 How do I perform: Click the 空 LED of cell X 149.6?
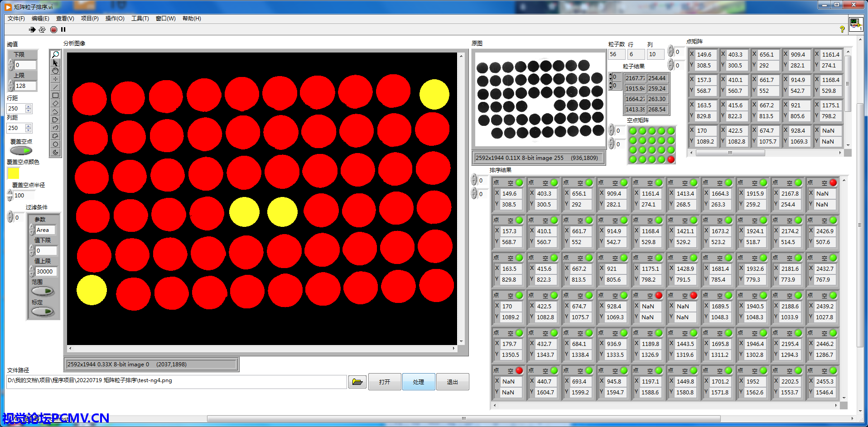tap(519, 183)
